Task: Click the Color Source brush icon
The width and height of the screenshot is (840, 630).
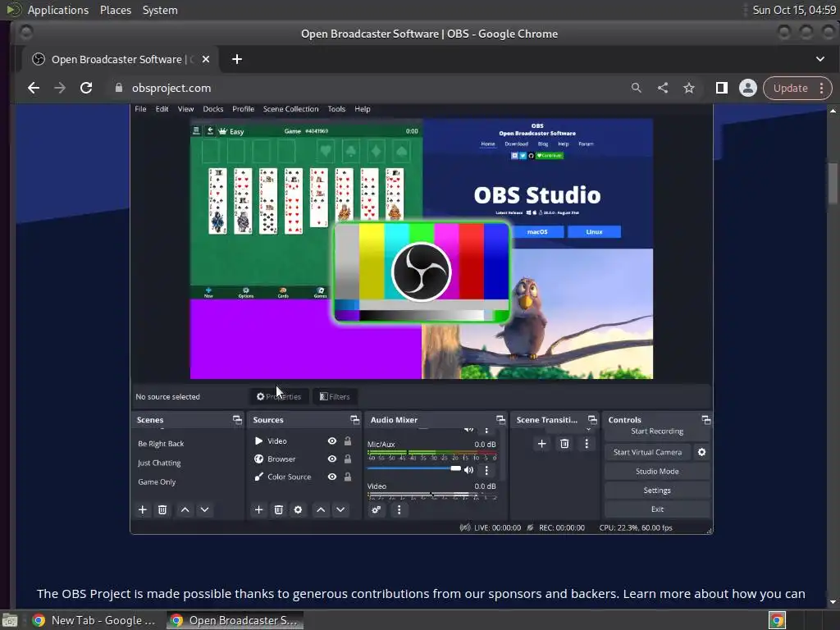Action: pyautogui.click(x=258, y=477)
